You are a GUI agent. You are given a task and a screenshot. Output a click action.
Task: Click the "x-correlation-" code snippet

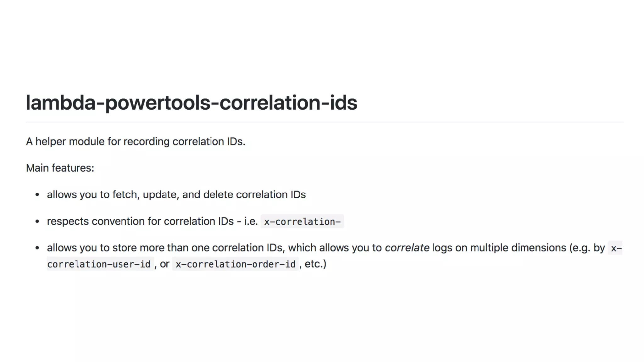coord(302,222)
